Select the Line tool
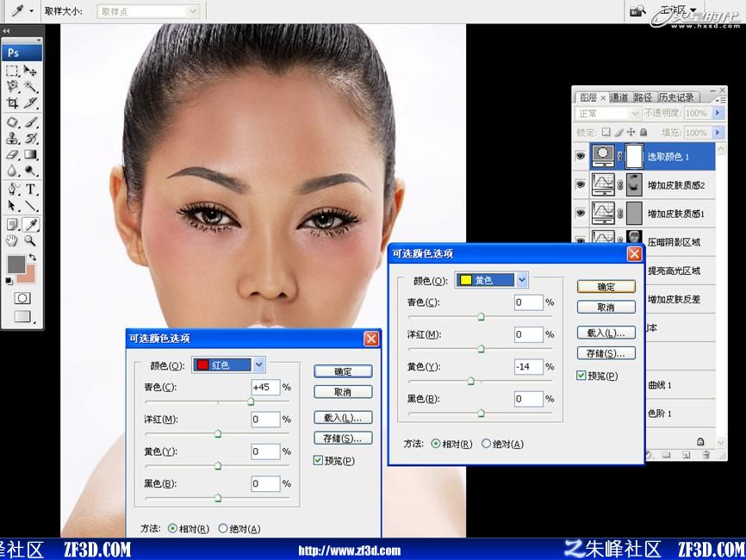Viewport: 746px width, 560px height. [31, 206]
